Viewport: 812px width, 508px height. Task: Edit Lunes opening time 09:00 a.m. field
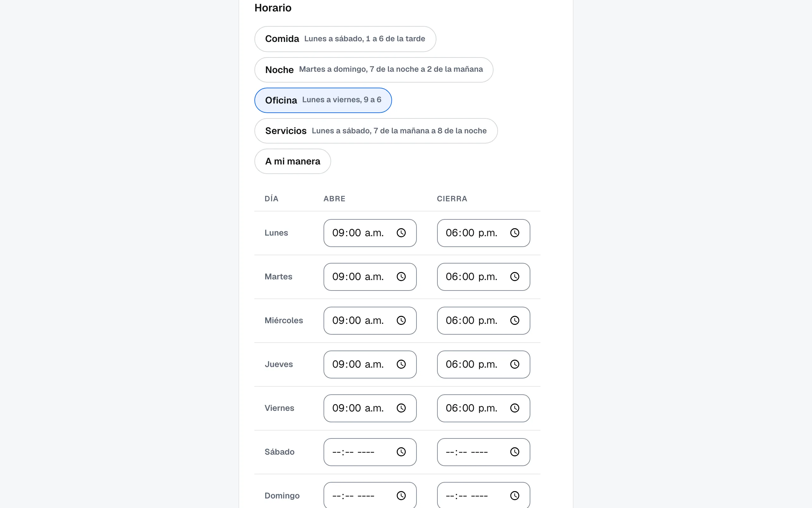click(370, 233)
